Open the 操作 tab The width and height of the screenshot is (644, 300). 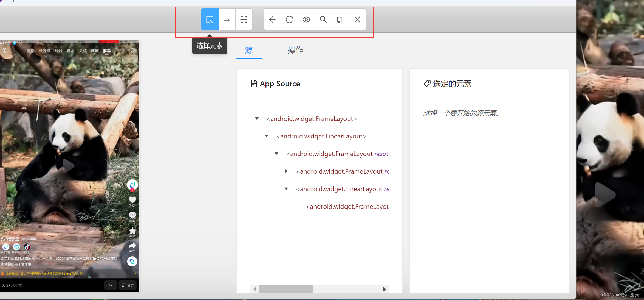(x=295, y=50)
